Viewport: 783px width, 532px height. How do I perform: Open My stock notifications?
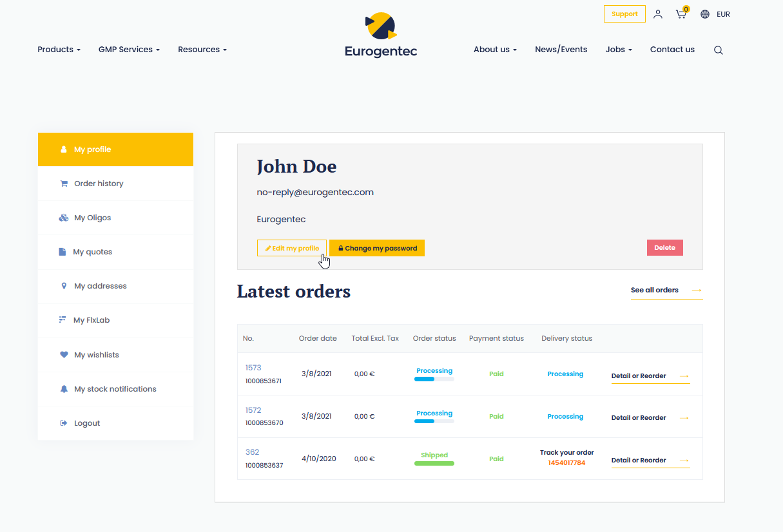coord(115,389)
